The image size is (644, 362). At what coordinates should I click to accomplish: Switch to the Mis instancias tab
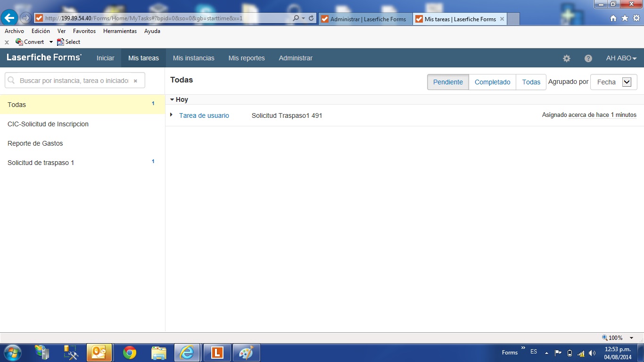(194, 58)
